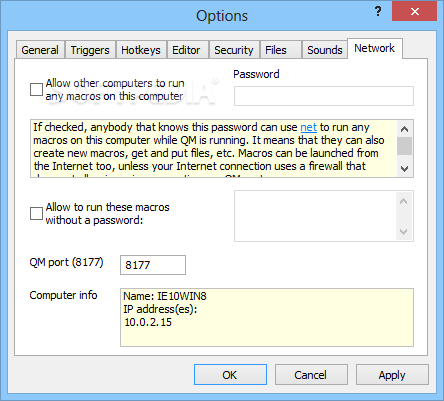Select the Hotkeys tab

click(x=141, y=50)
